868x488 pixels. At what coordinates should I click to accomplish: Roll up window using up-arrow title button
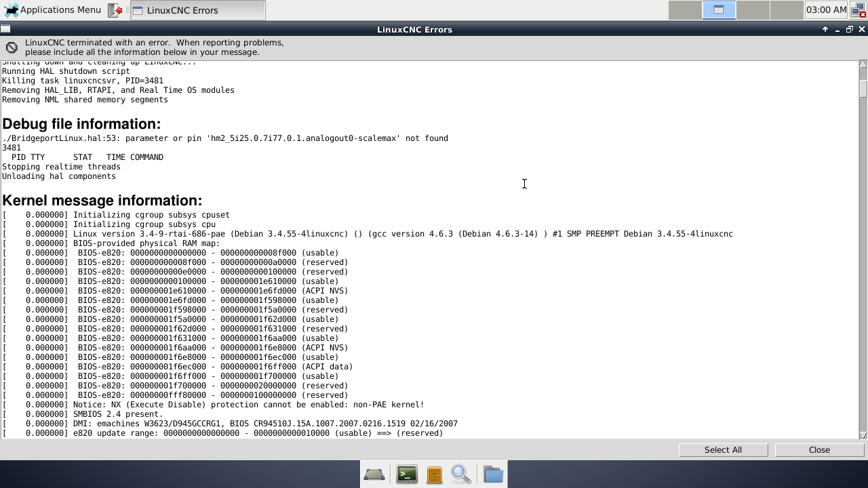pos(825,29)
